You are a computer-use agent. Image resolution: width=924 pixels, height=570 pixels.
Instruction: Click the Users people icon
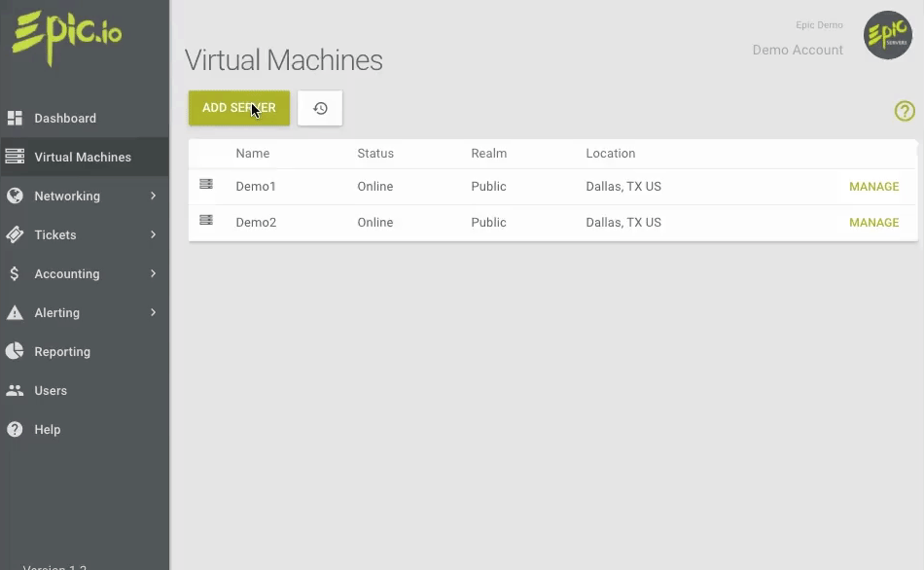tap(16, 390)
